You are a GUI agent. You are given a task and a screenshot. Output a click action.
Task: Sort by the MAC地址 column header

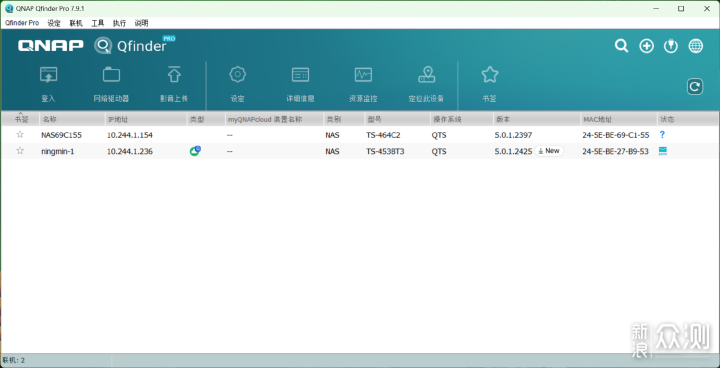pyautogui.click(x=618, y=119)
